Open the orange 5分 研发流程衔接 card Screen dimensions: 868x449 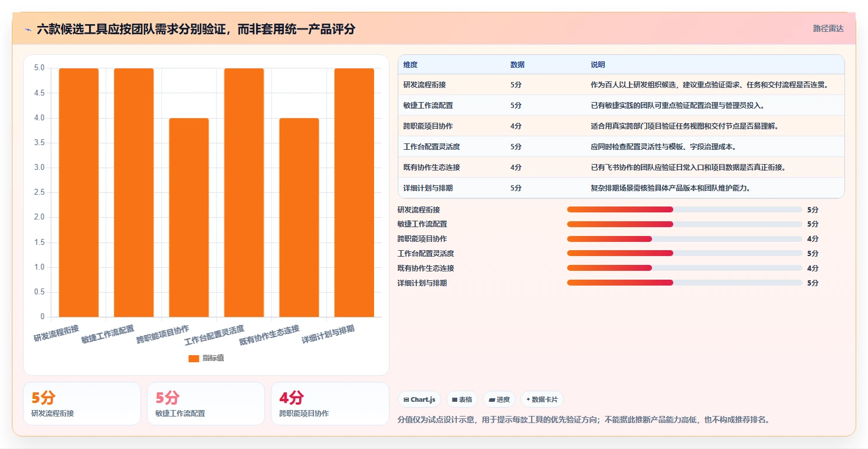(82, 404)
